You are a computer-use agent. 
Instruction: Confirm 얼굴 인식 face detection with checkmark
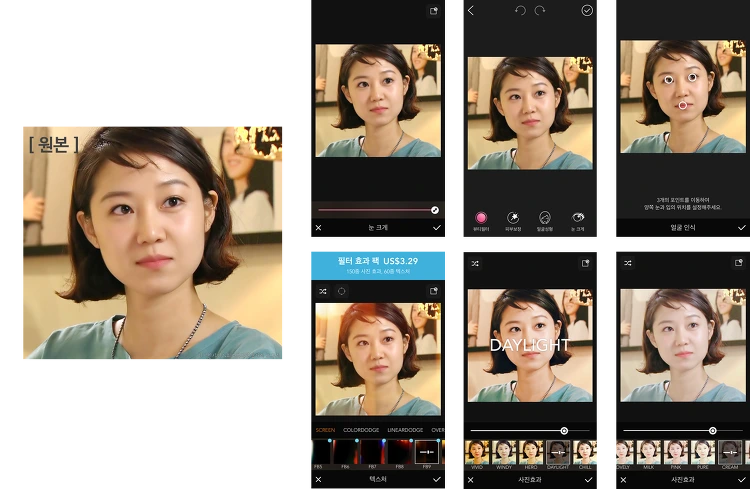coord(742,228)
